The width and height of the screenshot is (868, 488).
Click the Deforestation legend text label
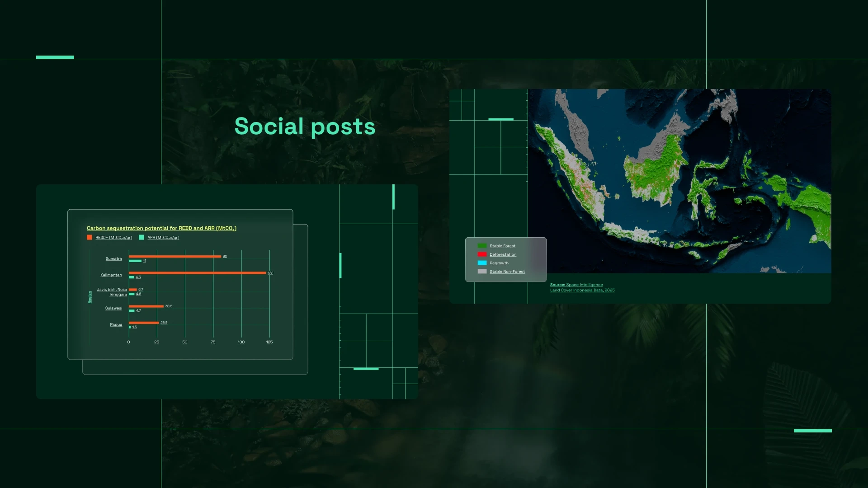[x=503, y=254]
